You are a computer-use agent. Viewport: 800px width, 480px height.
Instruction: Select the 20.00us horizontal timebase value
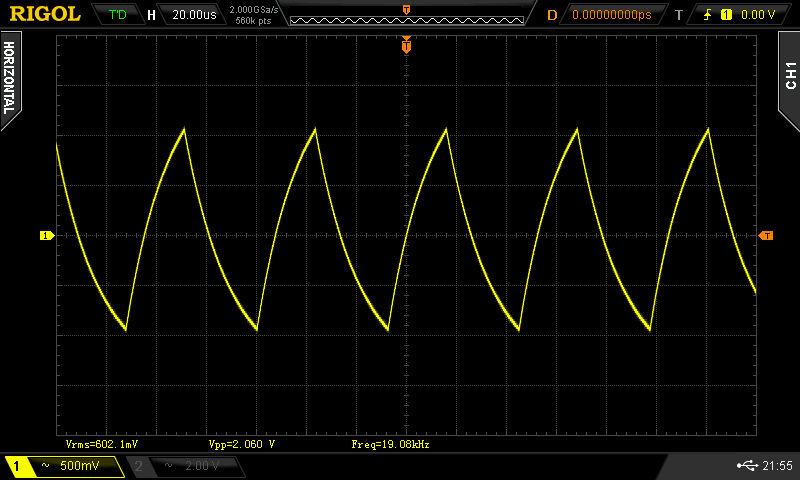[x=194, y=15]
